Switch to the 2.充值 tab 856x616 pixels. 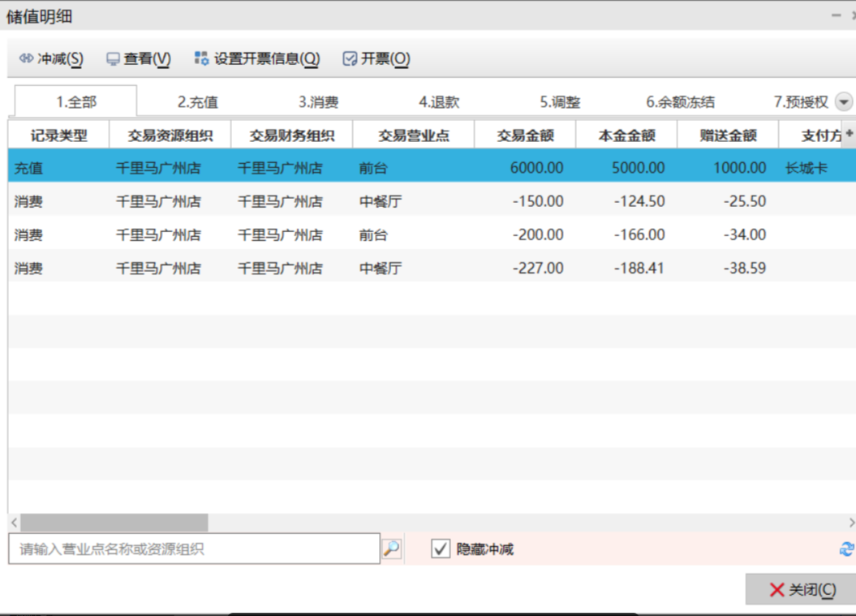point(197,102)
